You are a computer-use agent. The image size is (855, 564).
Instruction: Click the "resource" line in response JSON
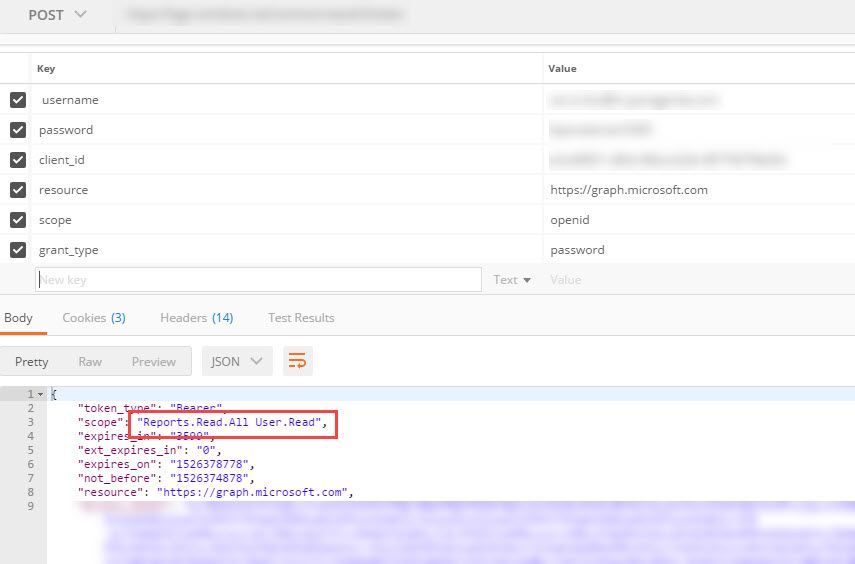(x=215, y=492)
